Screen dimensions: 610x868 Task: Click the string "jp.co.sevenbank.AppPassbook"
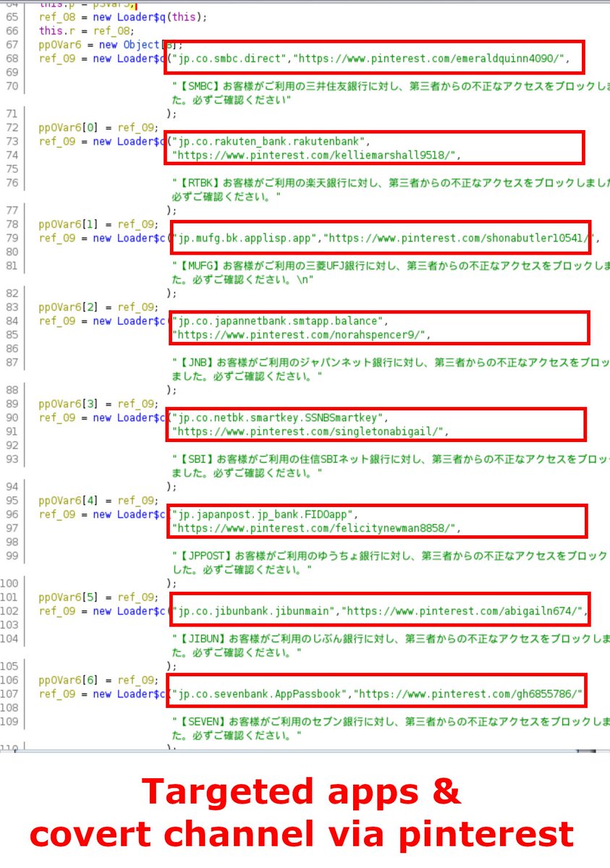pos(260,694)
